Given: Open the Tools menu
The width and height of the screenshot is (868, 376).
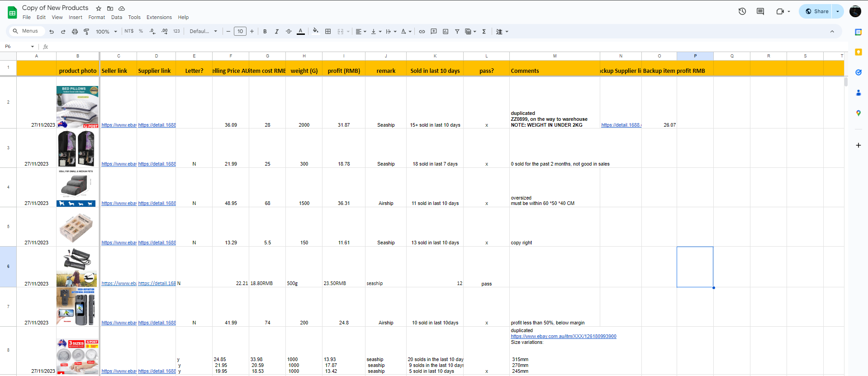Looking at the screenshot, I should click(134, 17).
